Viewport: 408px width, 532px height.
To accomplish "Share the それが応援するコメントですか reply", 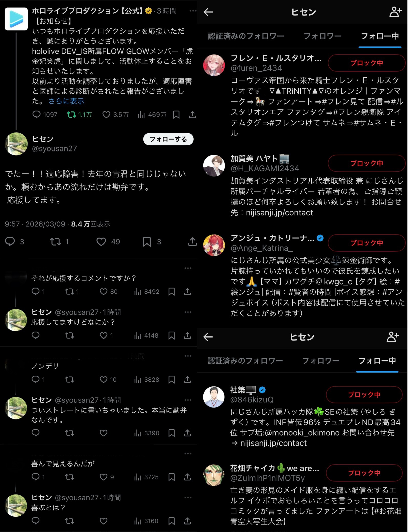I will pyautogui.click(x=187, y=292).
